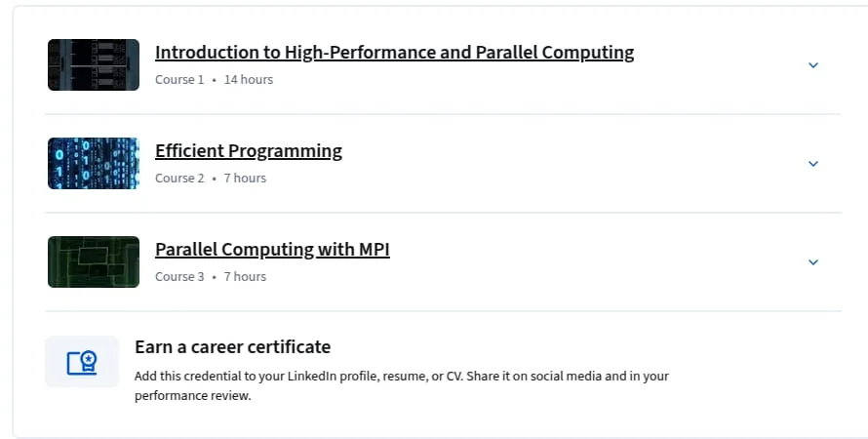The image size is (868, 439).
Task: Expand the Parallel Computing with MPI chevron
Action: [x=812, y=262]
